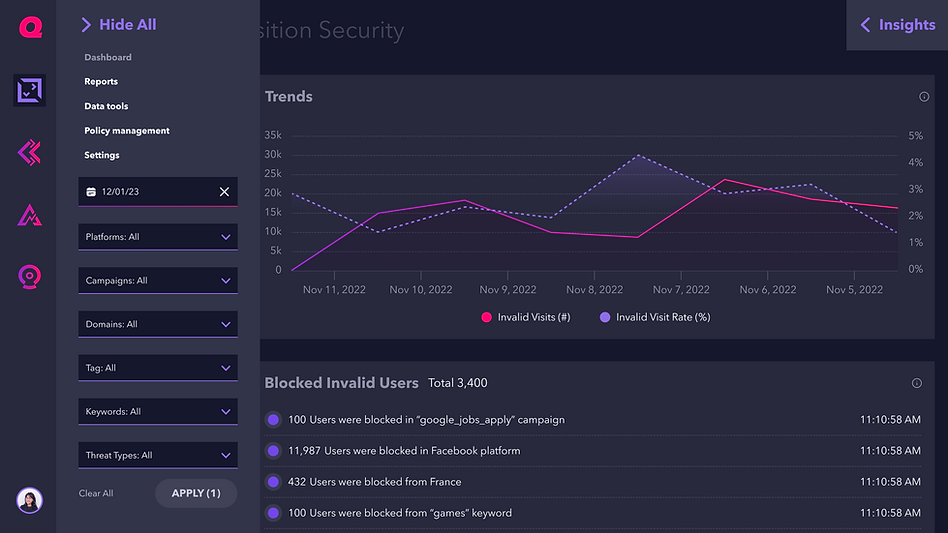The height and width of the screenshot is (533, 948).
Task: Select the double chevron sidebar icon
Action: [30, 152]
